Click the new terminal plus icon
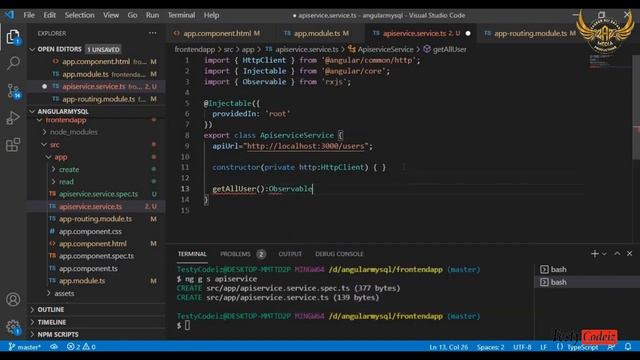The width and height of the screenshot is (640, 360). tap(594, 253)
